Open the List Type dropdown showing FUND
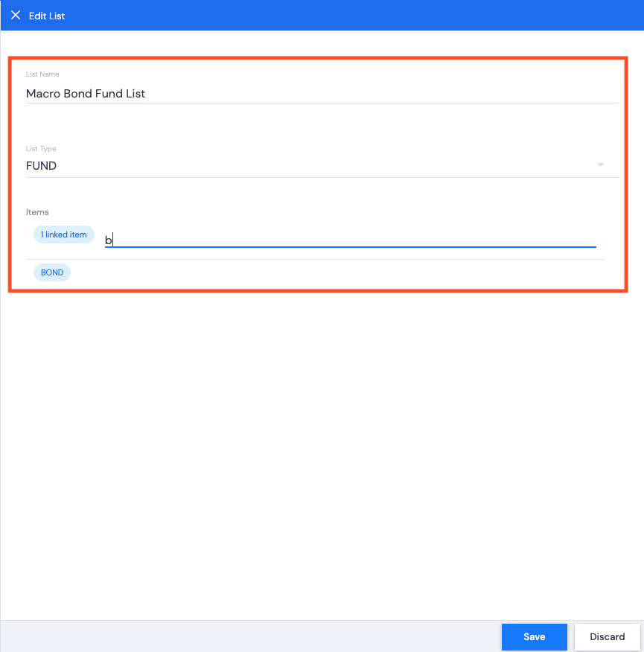 [x=322, y=166]
